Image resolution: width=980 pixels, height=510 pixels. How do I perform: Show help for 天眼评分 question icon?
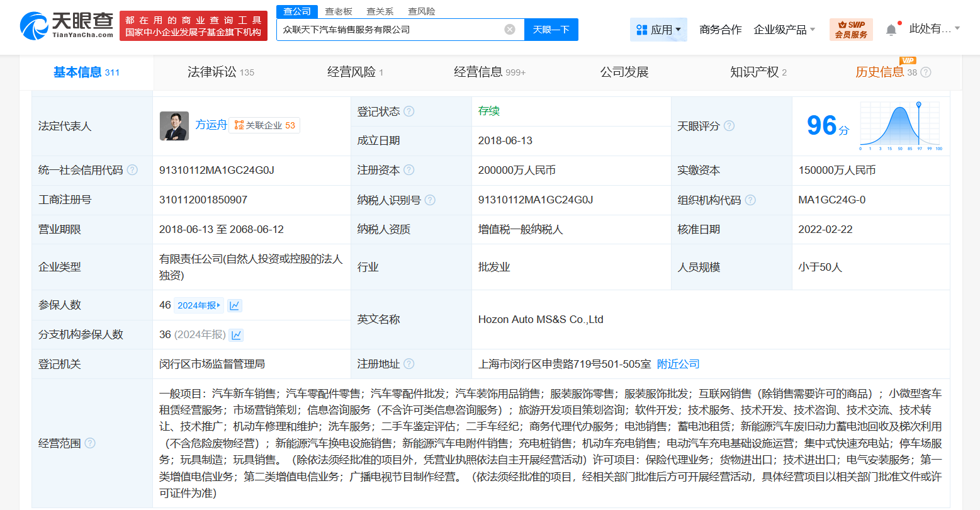[x=729, y=126]
